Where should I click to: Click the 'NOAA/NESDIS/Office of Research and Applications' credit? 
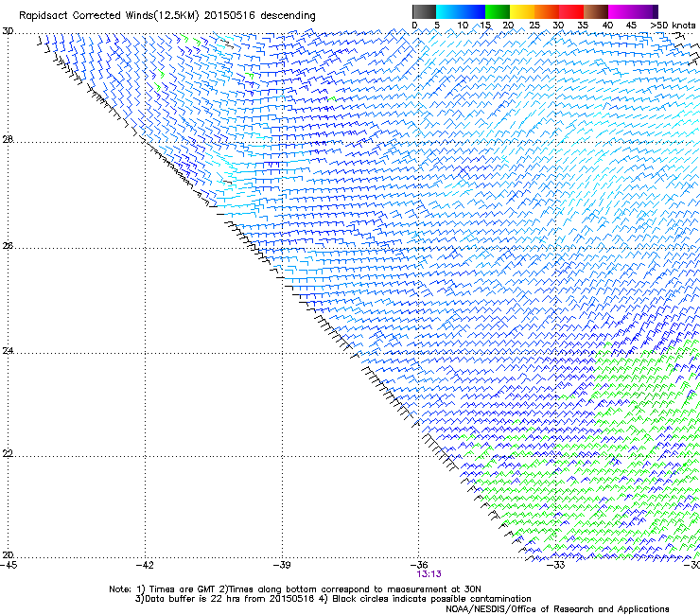click(557, 609)
